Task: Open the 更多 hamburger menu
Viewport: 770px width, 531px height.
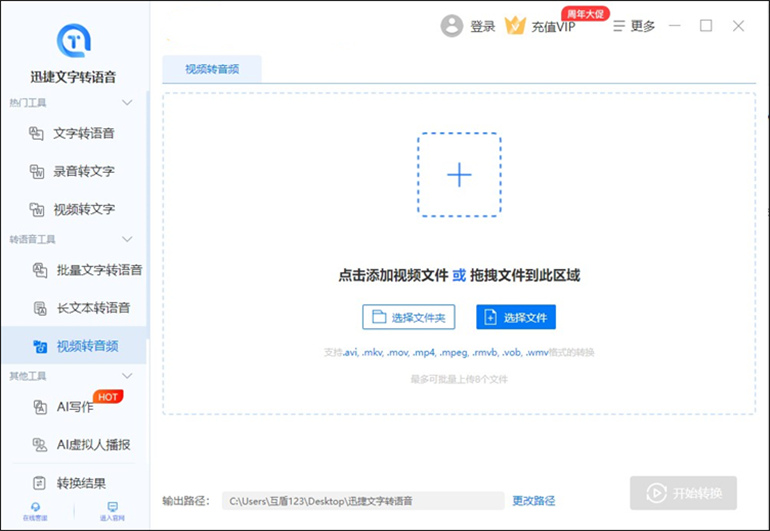Action: click(633, 26)
